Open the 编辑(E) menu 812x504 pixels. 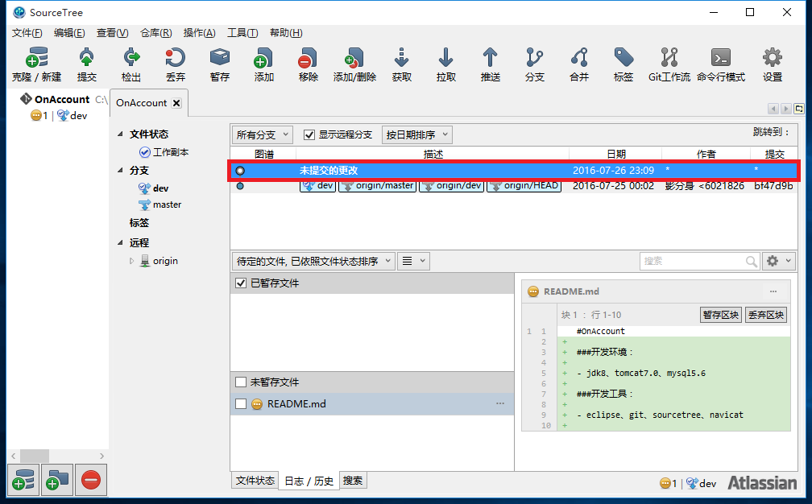pyautogui.click(x=69, y=32)
